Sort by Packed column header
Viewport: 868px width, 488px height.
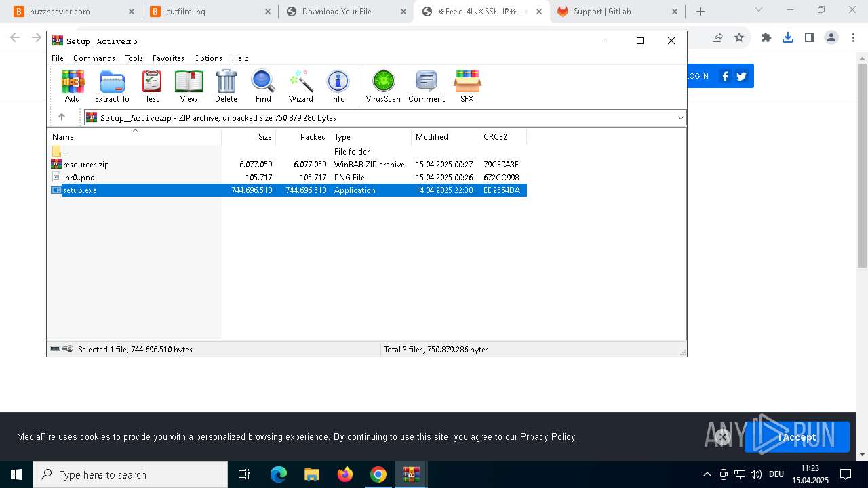tap(303, 137)
